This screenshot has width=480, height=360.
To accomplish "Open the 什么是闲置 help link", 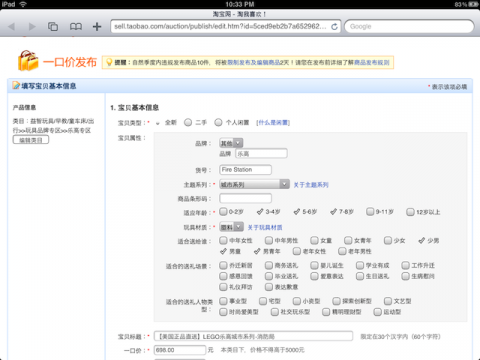I will click(x=273, y=123).
